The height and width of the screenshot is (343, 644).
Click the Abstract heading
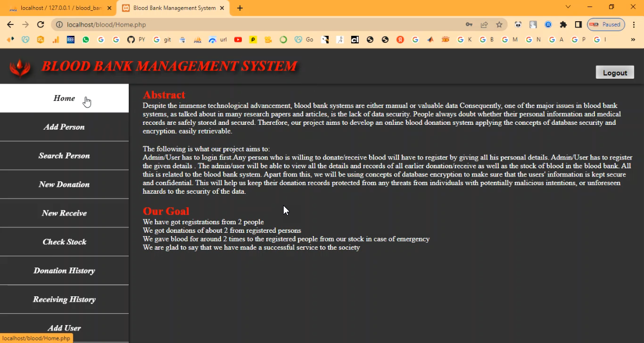(x=164, y=95)
